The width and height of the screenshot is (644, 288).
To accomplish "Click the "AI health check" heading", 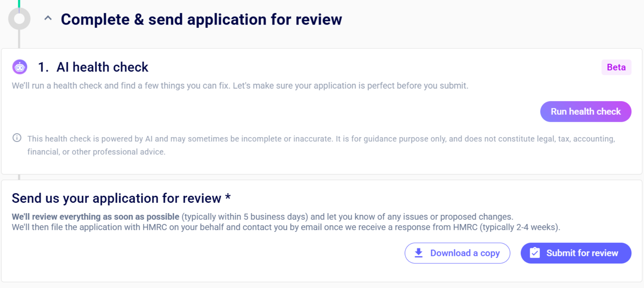I will coord(102,67).
